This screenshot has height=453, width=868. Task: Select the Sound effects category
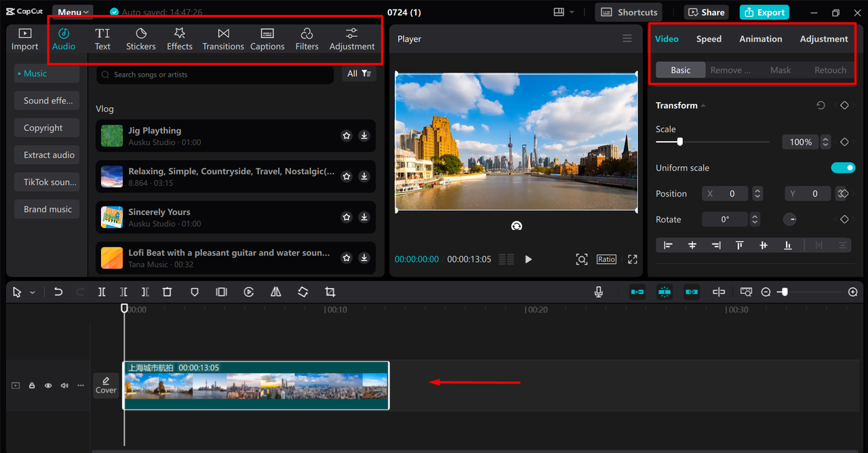[47, 100]
